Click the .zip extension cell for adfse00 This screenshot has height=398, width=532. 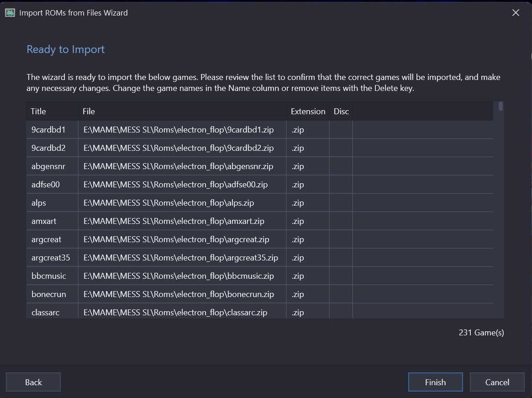tap(298, 185)
